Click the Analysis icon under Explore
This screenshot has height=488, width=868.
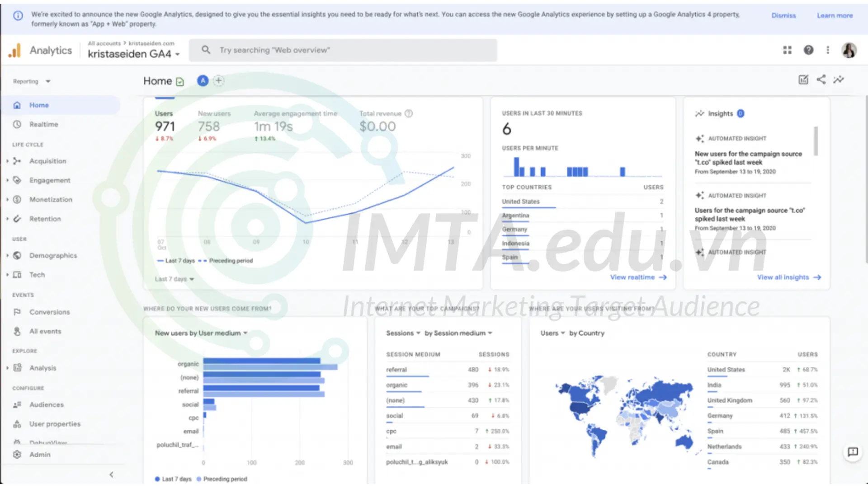pyautogui.click(x=17, y=368)
